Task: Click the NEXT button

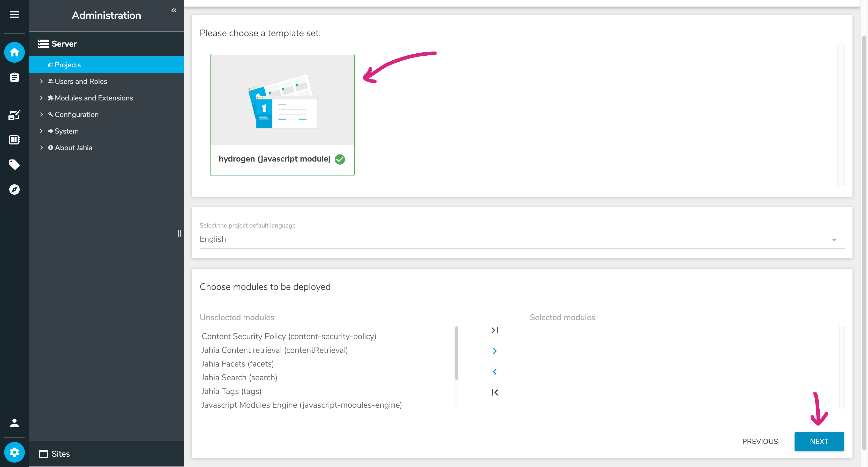Action: pos(818,441)
